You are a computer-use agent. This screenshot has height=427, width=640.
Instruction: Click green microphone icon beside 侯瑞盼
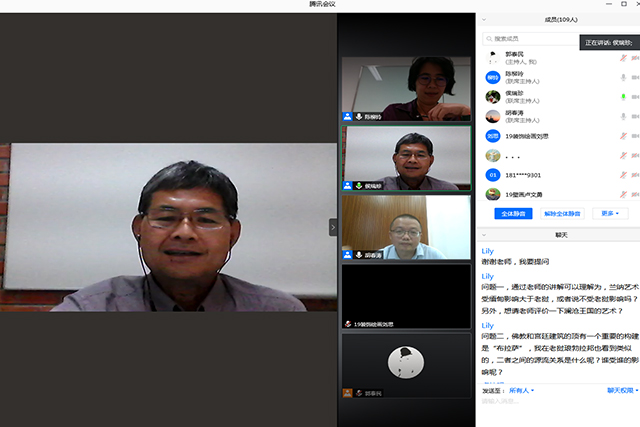point(623,97)
